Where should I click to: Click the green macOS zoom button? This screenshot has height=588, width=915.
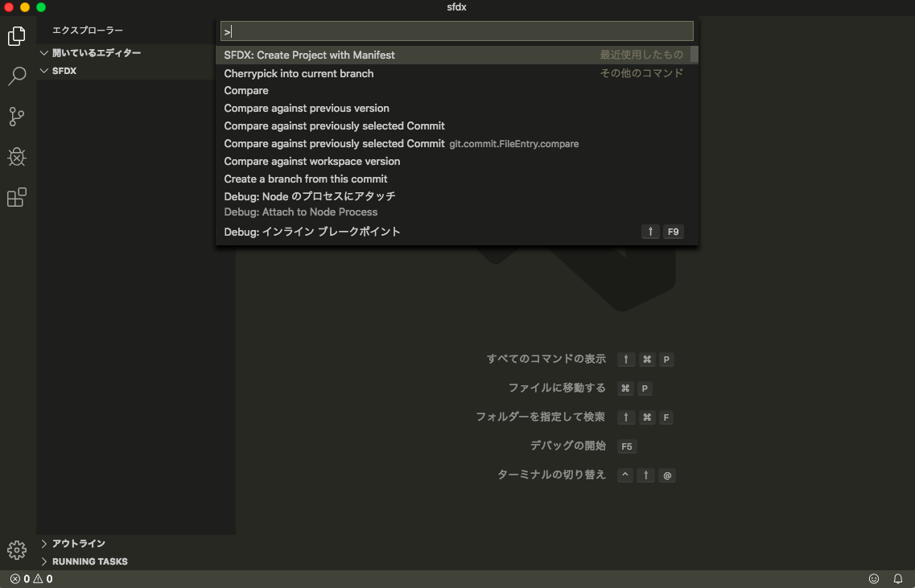(41, 7)
